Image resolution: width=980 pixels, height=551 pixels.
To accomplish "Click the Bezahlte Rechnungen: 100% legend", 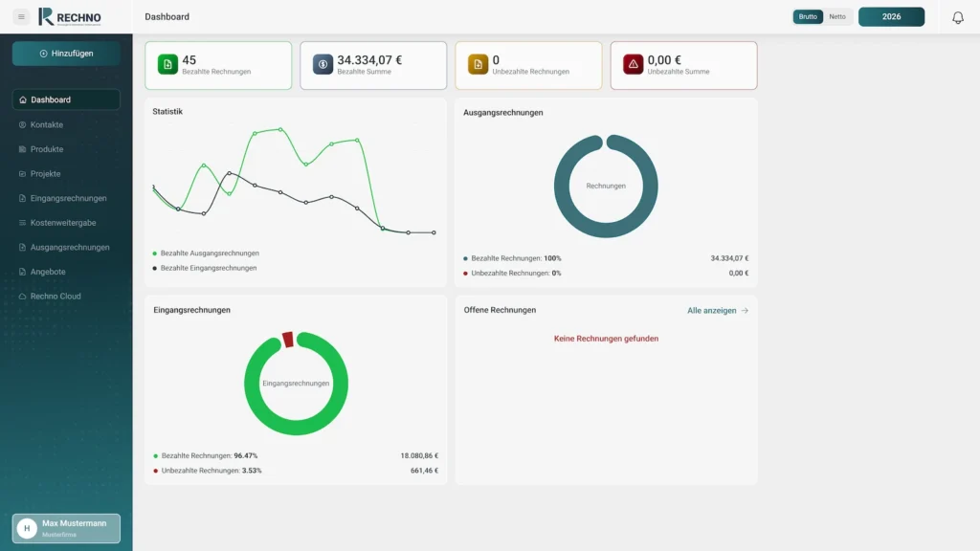I will click(513, 258).
